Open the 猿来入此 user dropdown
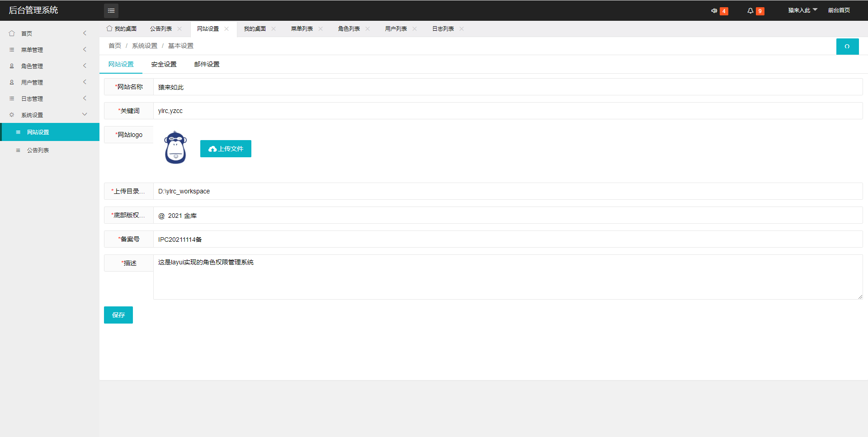This screenshot has width=868, height=437. [802, 10]
